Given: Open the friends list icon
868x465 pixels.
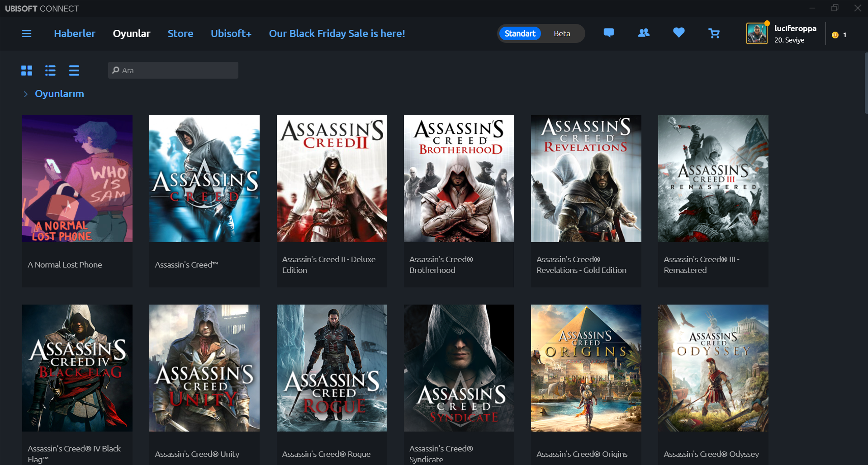Looking at the screenshot, I should coord(644,33).
